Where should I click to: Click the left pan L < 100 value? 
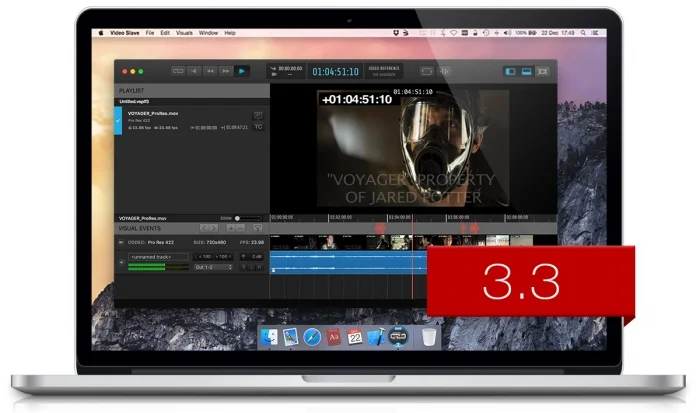point(203,257)
